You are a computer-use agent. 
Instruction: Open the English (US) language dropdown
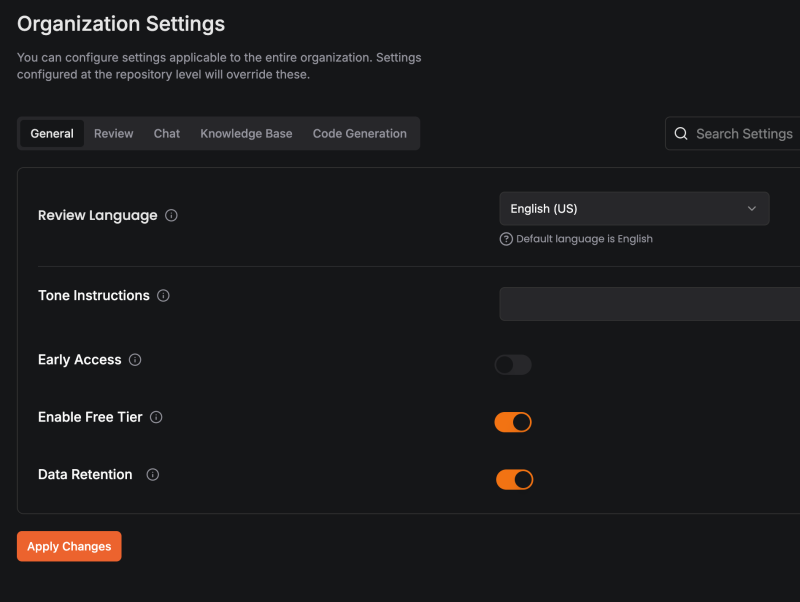(633, 209)
